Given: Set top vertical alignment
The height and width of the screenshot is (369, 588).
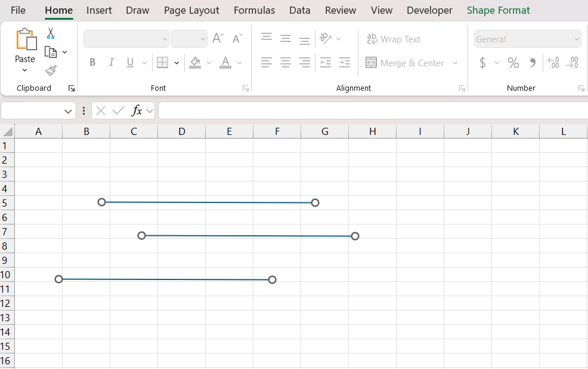Looking at the screenshot, I should [x=267, y=37].
